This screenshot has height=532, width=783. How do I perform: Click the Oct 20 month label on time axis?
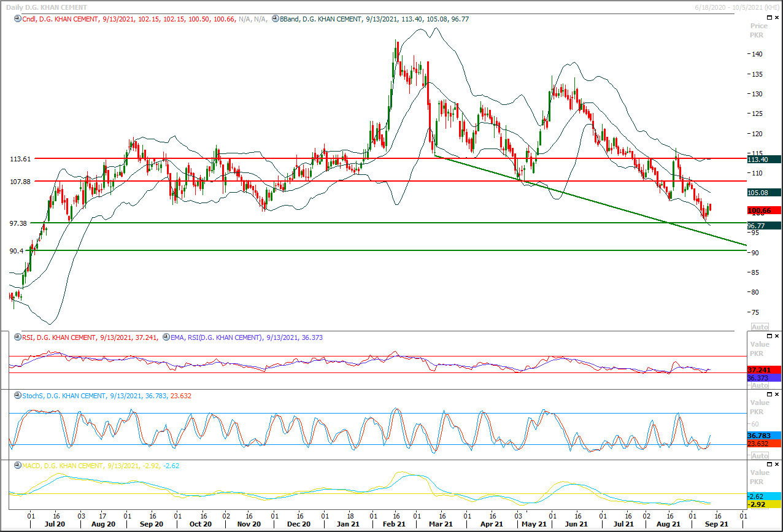(x=201, y=525)
